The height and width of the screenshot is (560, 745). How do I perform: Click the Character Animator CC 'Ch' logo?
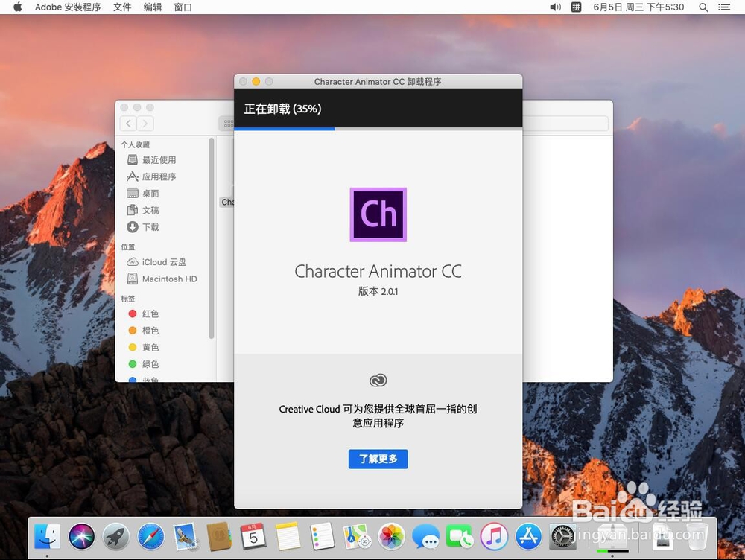(378, 214)
